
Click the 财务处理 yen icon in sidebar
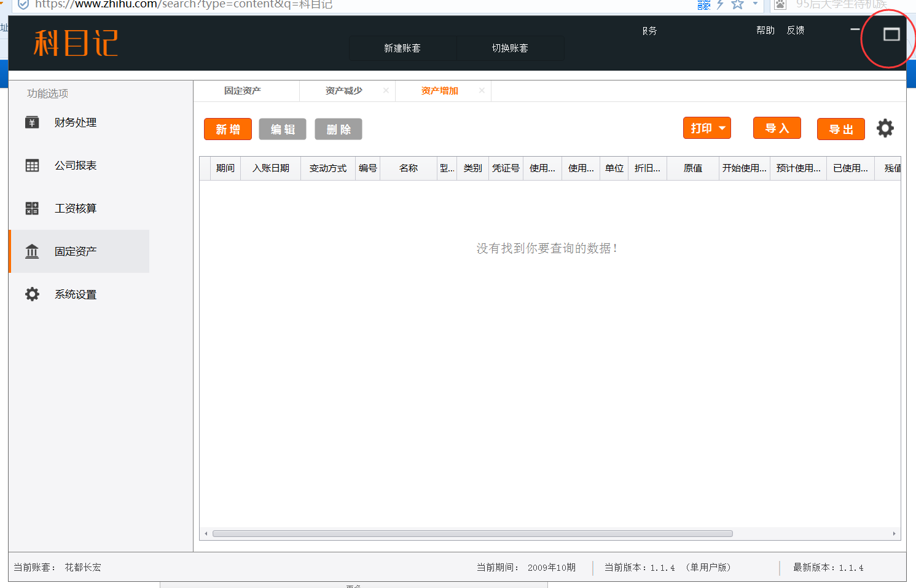[x=32, y=122]
